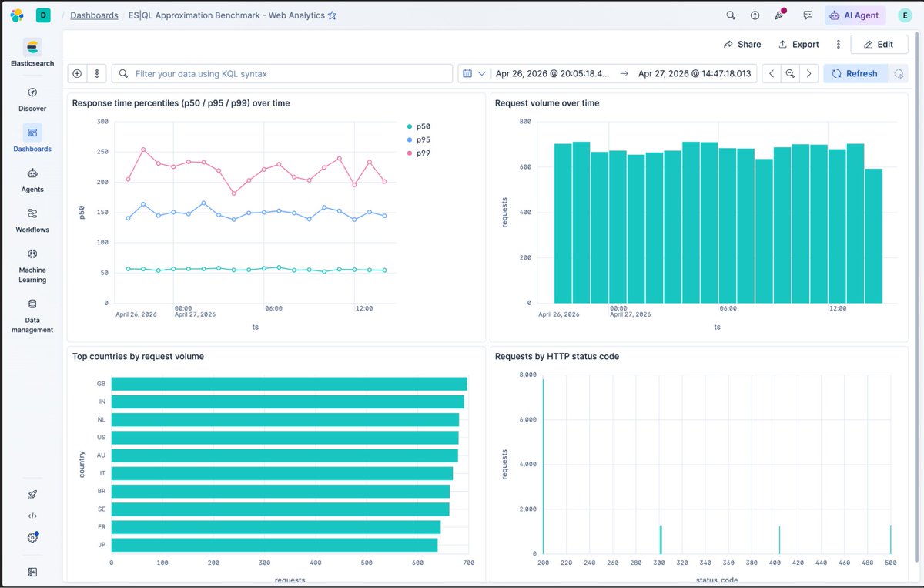The height and width of the screenshot is (588, 924).
Task: Click the p95 legend color dot
Action: 410,139
